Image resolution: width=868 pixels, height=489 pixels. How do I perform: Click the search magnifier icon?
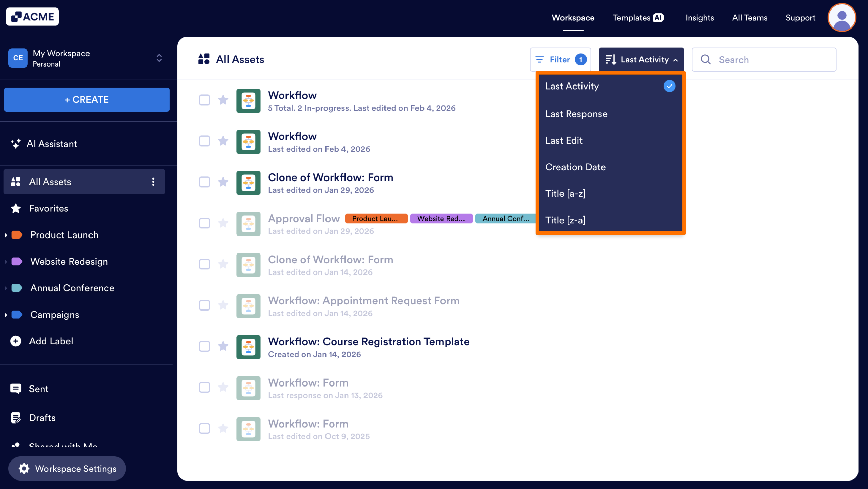[706, 59]
